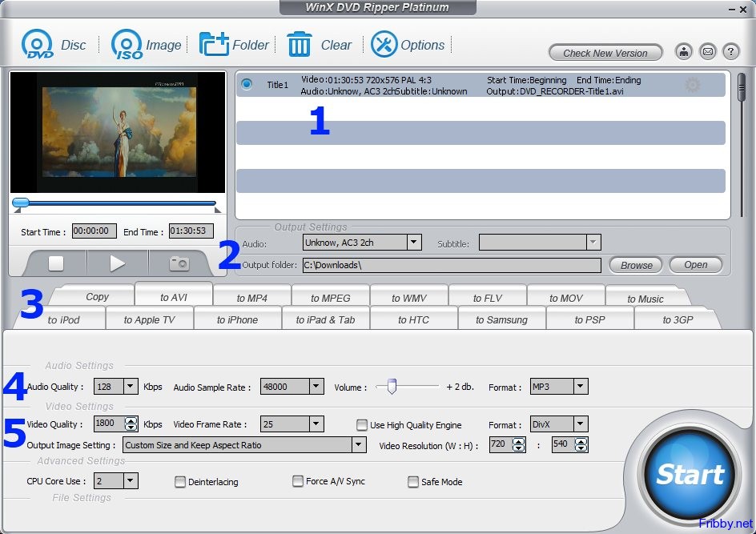Click the Video Quality stepper arrows
Image resolution: width=756 pixels, height=534 pixels.
point(131,424)
